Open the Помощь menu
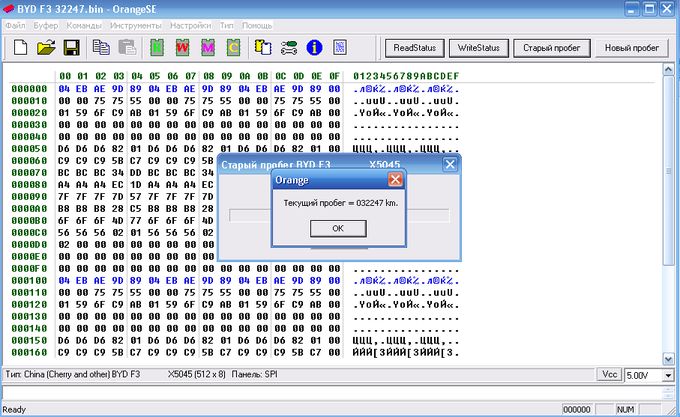680x417 pixels. point(257,26)
